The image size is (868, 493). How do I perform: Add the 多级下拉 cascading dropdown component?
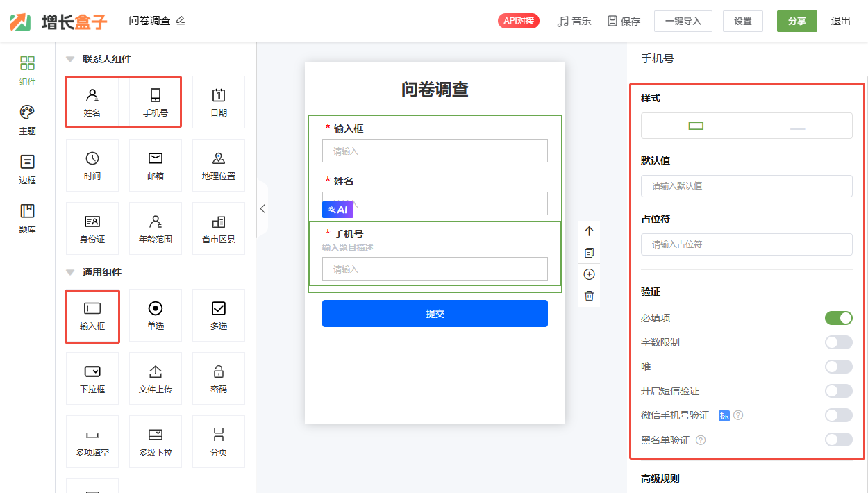pos(156,442)
